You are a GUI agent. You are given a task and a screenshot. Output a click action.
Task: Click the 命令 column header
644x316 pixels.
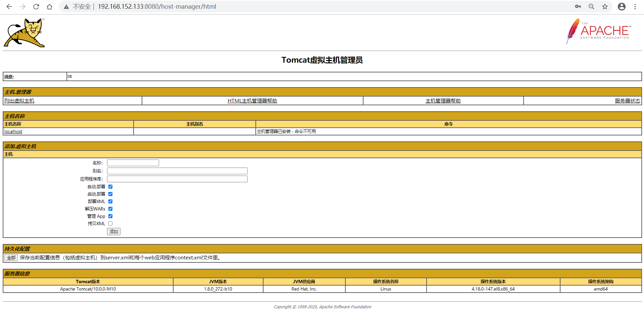point(449,124)
